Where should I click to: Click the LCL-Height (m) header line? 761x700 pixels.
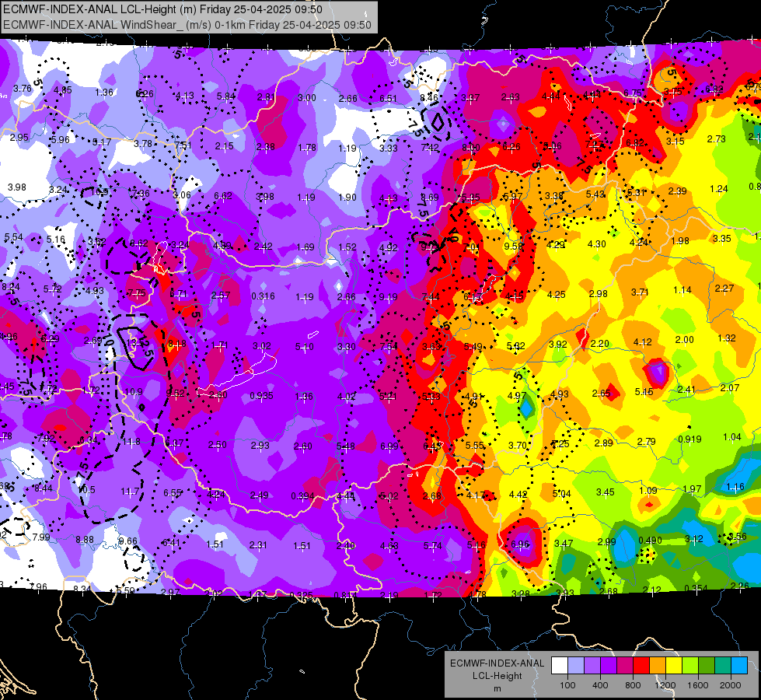pyautogui.click(x=162, y=9)
